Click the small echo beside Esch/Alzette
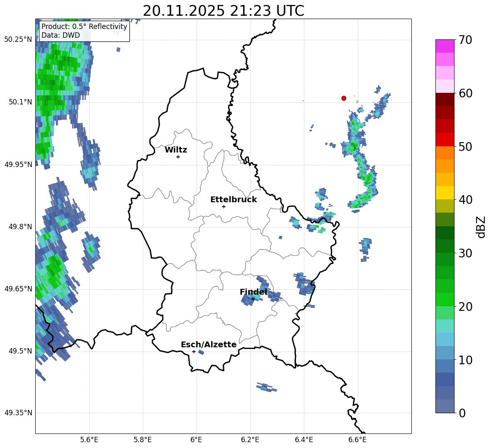Screen dimensions: 491x448 201,352
